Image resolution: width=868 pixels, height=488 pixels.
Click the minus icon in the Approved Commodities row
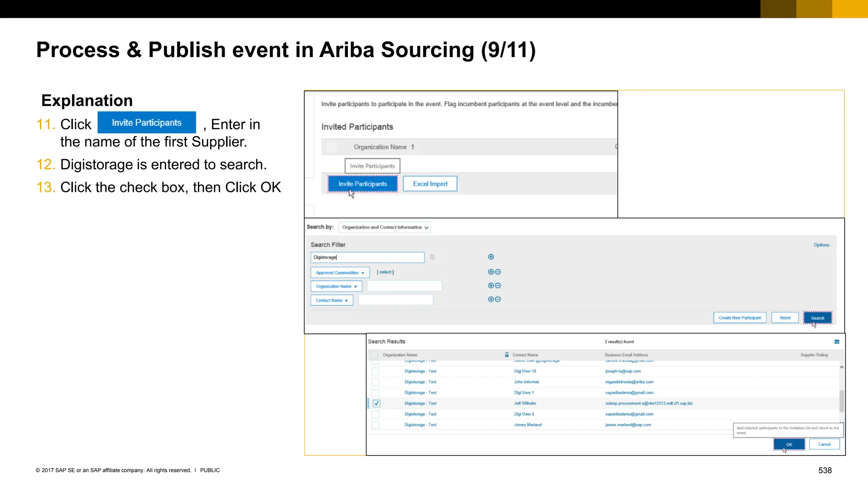click(x=498, y=272)
